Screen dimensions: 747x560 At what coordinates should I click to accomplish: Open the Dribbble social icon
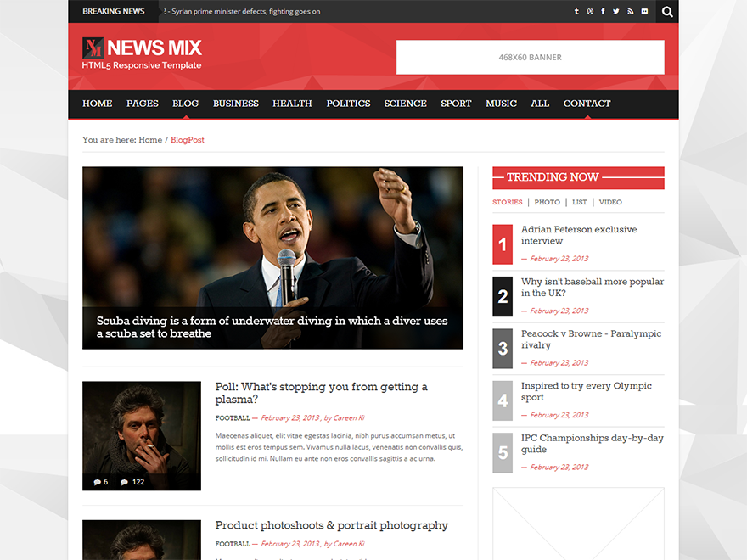click(590, 11)
